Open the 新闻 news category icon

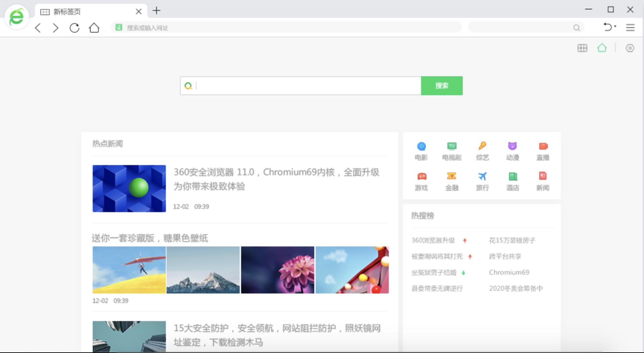point(543,180)
